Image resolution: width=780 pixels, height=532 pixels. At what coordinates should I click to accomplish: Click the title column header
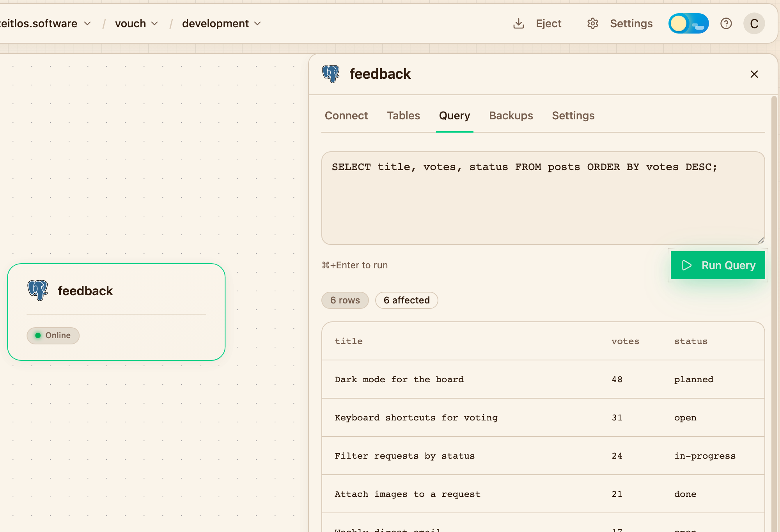[x=349, y=341]
